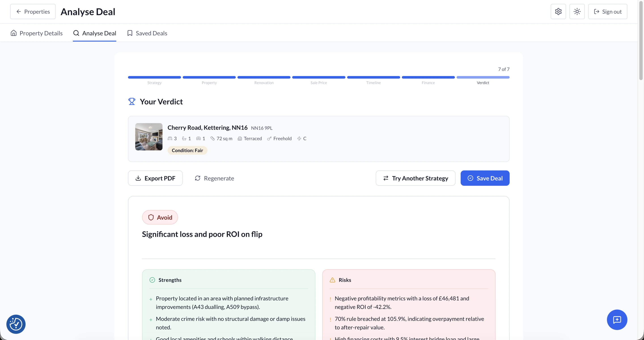Save this deal
This screenshot has width=644, height=340.
[x=485, y=178]
